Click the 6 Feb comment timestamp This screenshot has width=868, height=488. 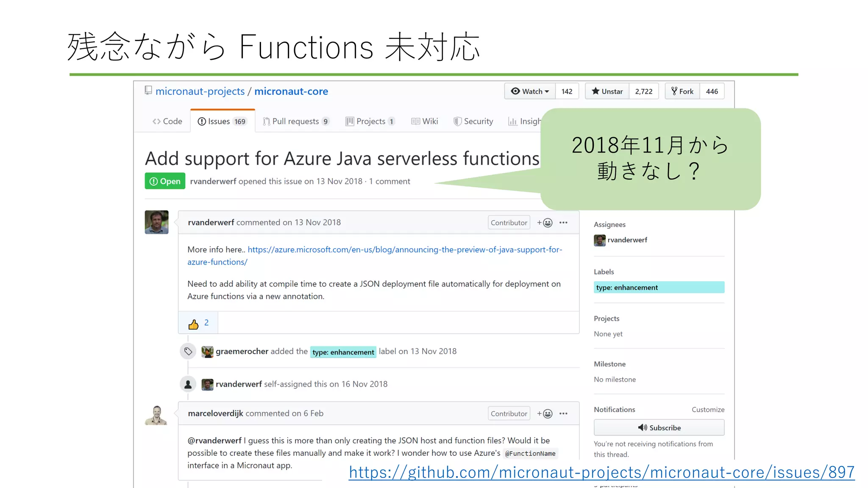pyautogui.click(x=313, y=413)
